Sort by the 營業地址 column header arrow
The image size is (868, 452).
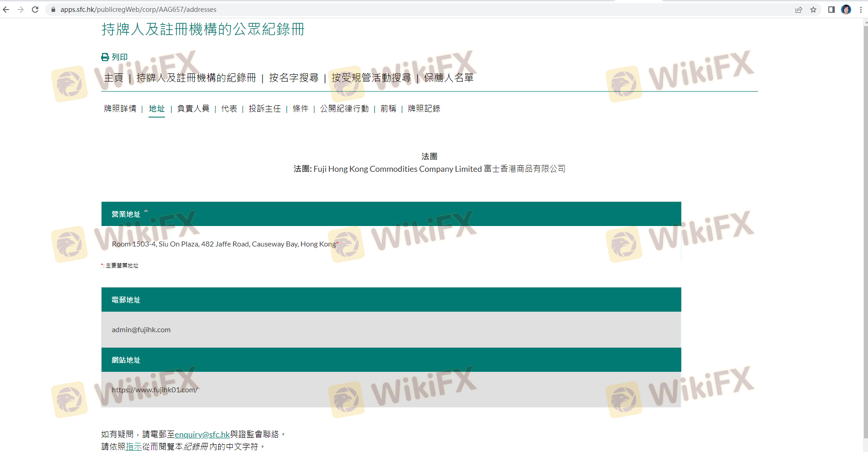146,211
